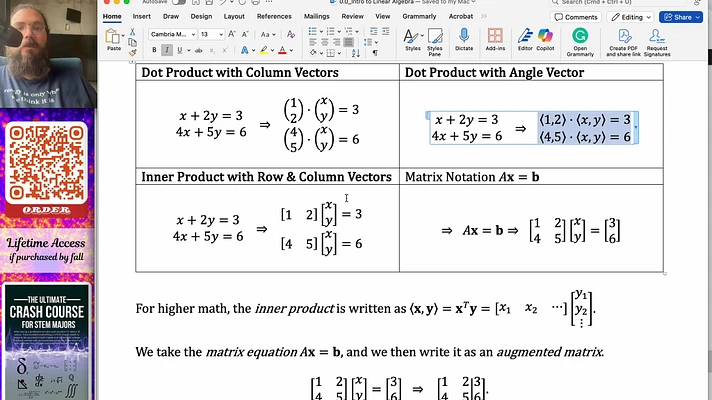Apply text effects with the blue A
The width and height of the screenshot is (712, 400).
click(244, 50)
